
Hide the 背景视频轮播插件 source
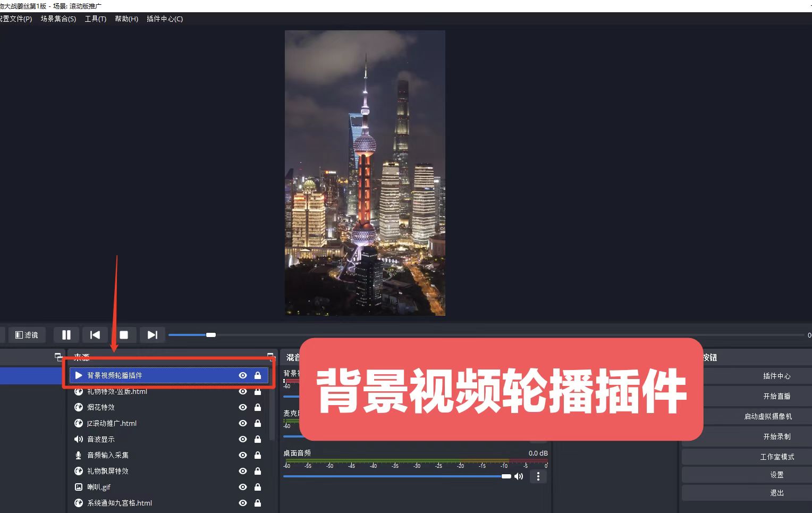pos(243,375)
